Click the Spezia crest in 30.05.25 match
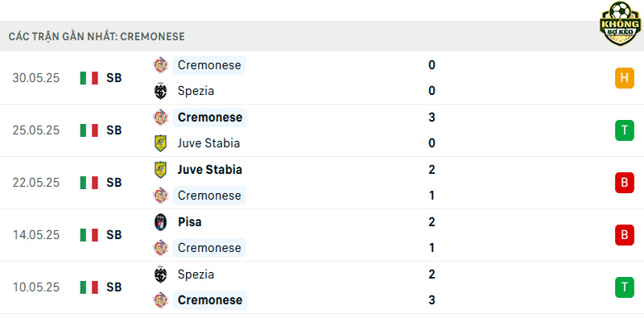Screen dimensions: 644x322 pos(160,91)
